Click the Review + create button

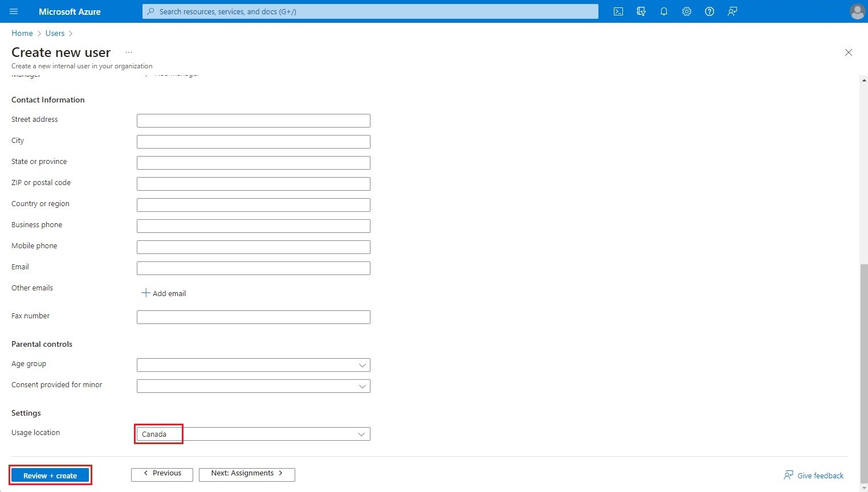50,475
